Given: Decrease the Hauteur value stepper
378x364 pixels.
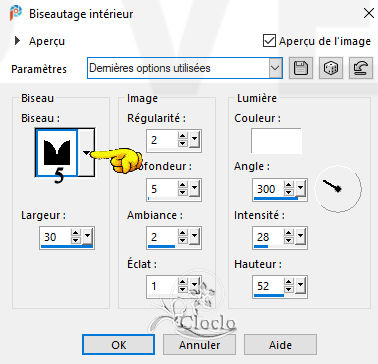Looking at the screenshot, I should [289, 290].
